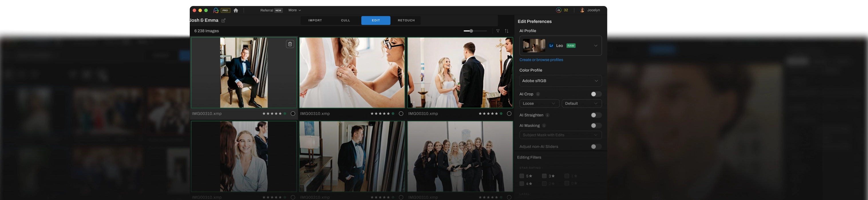Open Subject Mask with Edits dropdown
The height and width of the screenshot is (200, 868).
(560, 135)
